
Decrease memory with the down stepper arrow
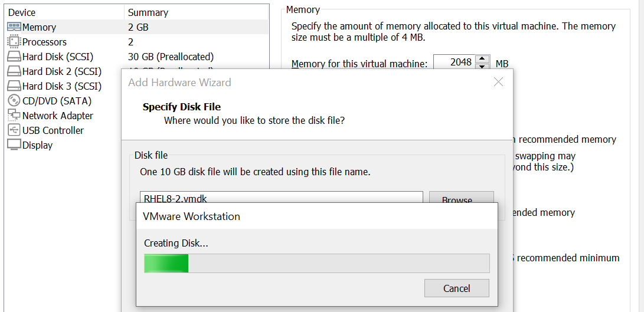[x=483, y=67]
